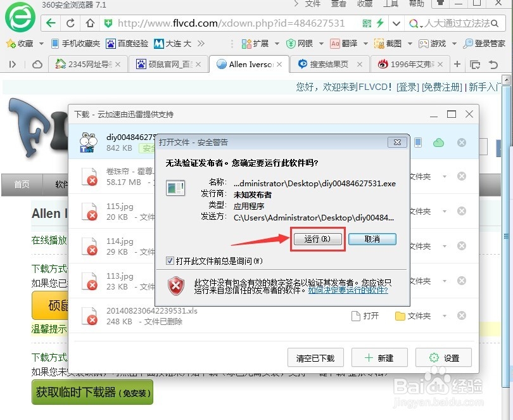Toggle the sidebar panel icon left of tabs

(13, 65)
